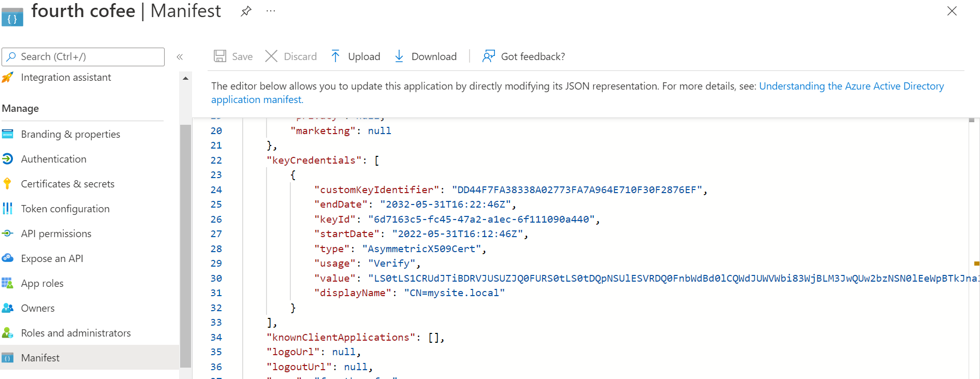Image resolution: width=980 pixels, height=379 pixels.
Task: Click the Expose an API cloud icon
Action: click(x=7, y=258)
